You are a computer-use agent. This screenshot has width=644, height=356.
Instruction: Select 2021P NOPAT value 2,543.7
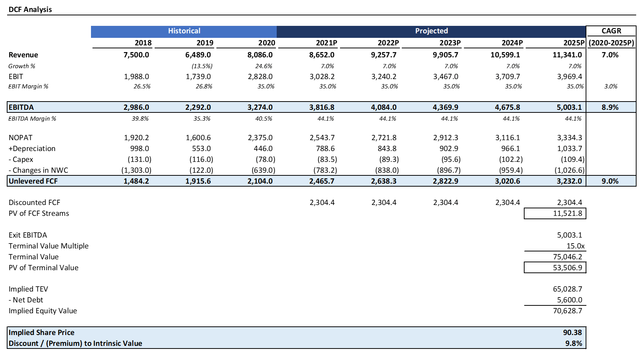[x=322, y=138]
